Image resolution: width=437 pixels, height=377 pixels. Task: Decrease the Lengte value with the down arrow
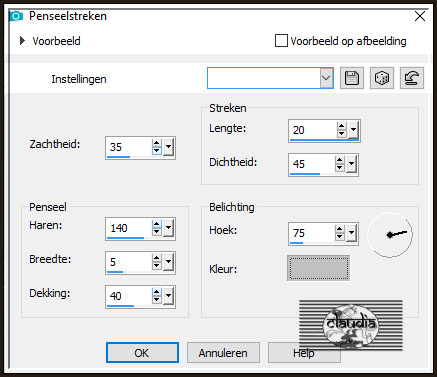(341, 133)
